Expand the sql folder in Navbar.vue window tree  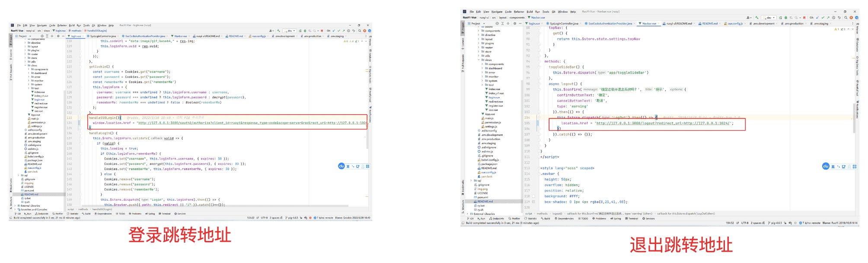click(x=472, y=181)
